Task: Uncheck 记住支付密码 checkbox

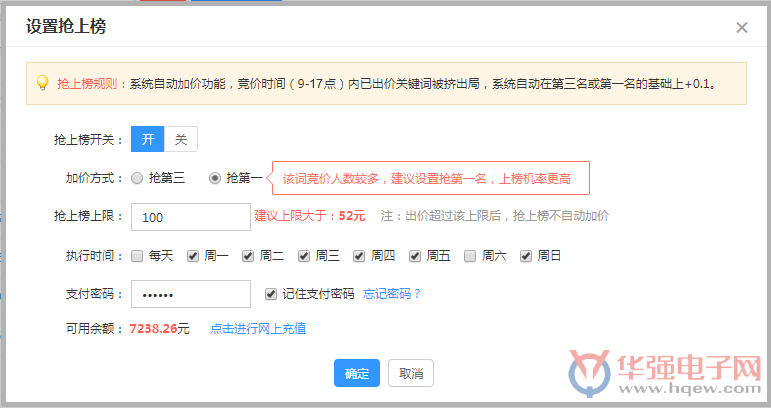Action: click(270, 294)
